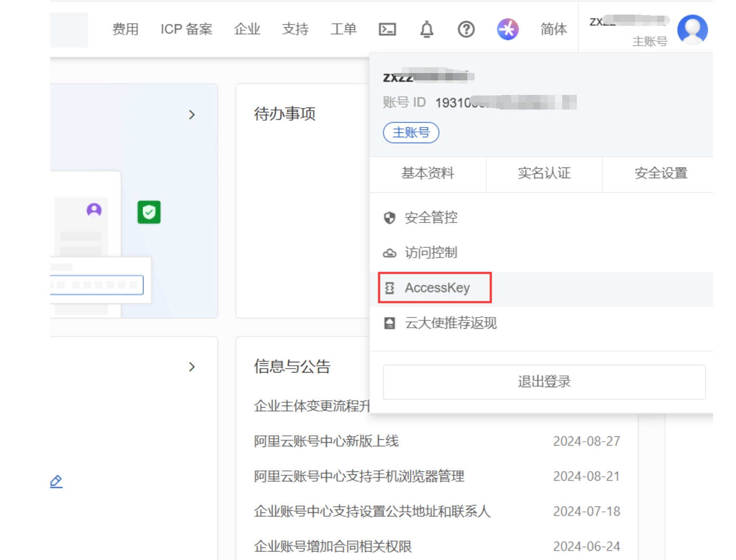The height and width of the screenshot is (560, 736).
Task: Open the 企业 menu
Action: pyautogui.click(x=247, y=29)
